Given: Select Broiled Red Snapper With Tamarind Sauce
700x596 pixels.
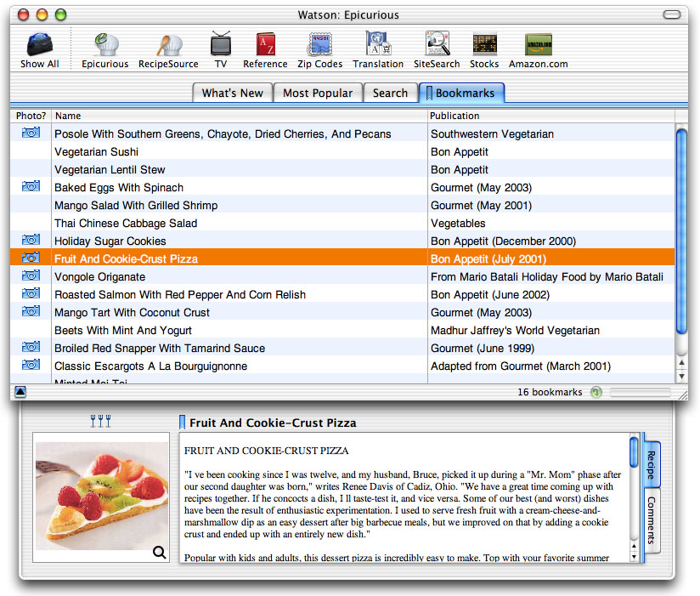Looking at the screenshot, I should (160, 349).
